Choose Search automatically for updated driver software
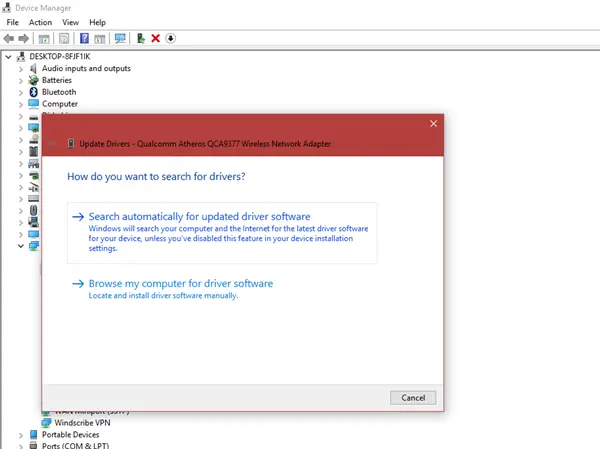The height and width of the screenshot is (449, 600). [222, 233]
